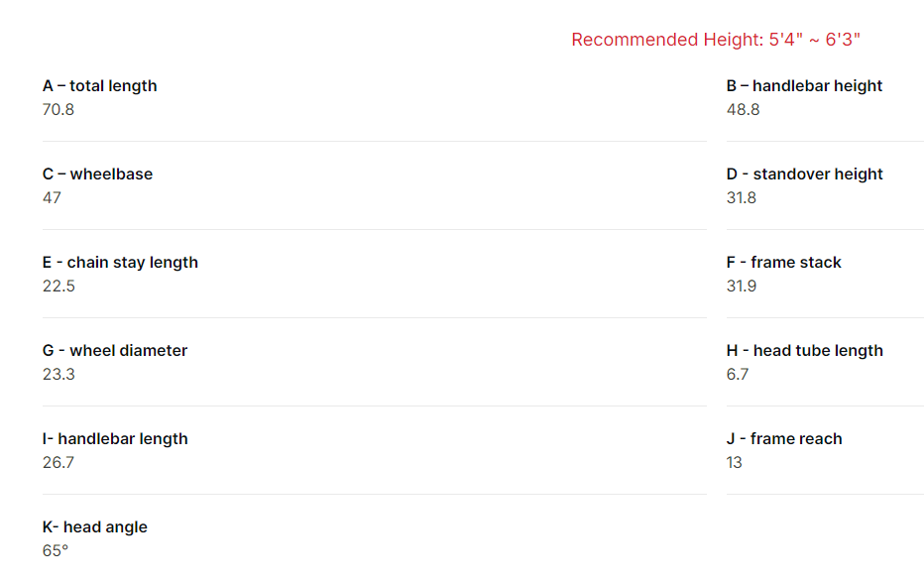The height and width of the screenshot is (579, 924).
Task: Click the 'K- head angle' label
Action: [95, 527]
